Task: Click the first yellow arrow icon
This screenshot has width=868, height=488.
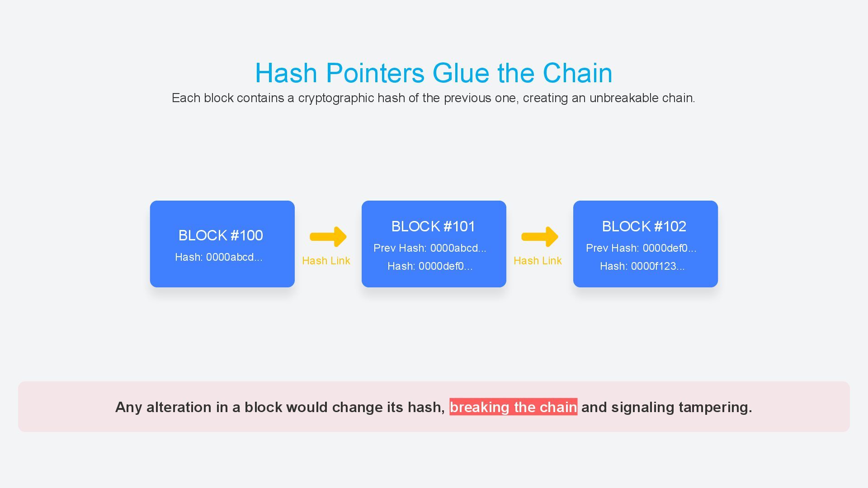Action: click(328, 237)
